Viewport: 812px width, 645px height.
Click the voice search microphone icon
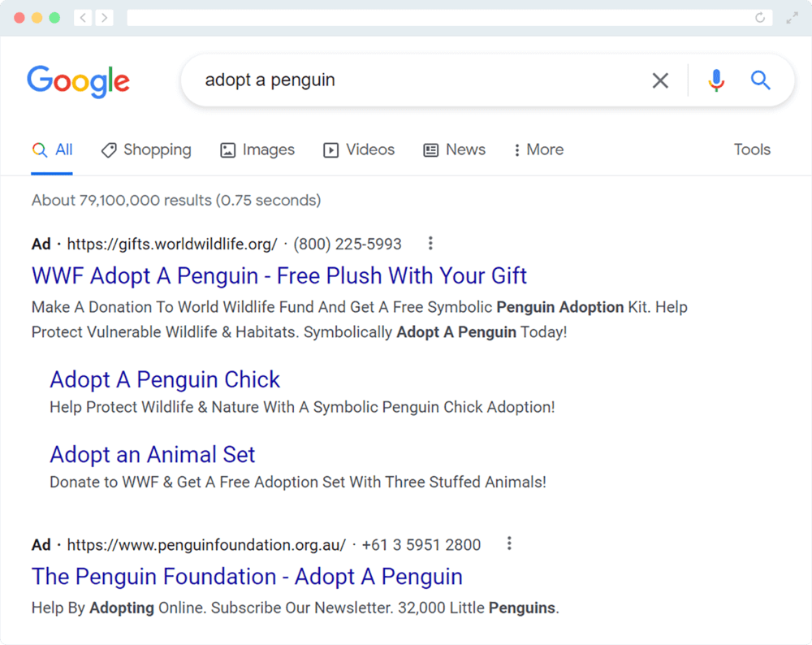715,80
